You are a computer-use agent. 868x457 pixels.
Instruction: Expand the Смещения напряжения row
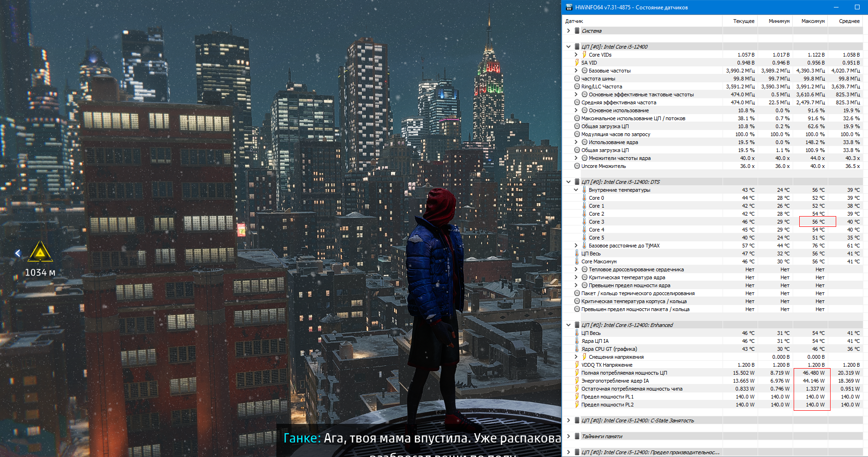pyautogui.click(x=576, y=357)
